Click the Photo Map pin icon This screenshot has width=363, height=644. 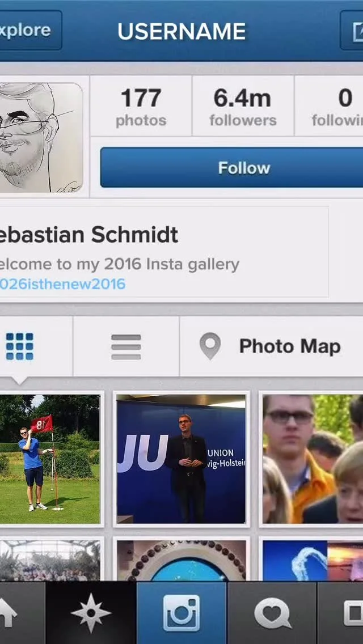tap(210, 346)
